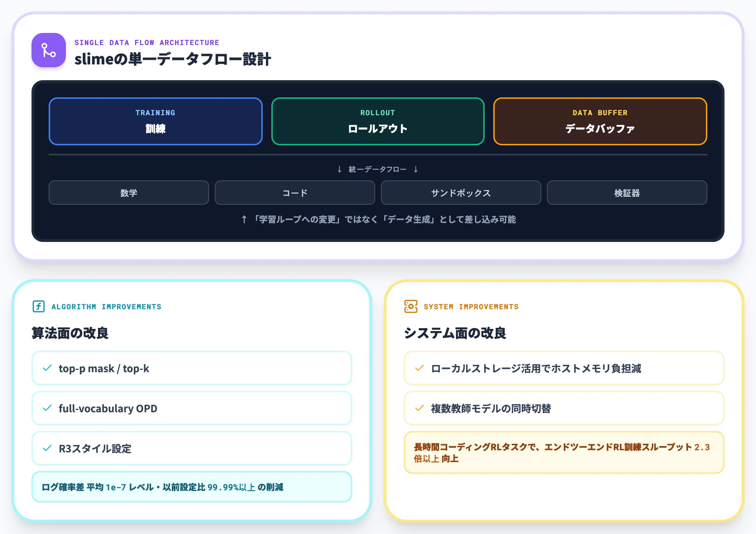Click the 数学 chip
This screenshot has width=756, height=534.
tap(129, 193)
